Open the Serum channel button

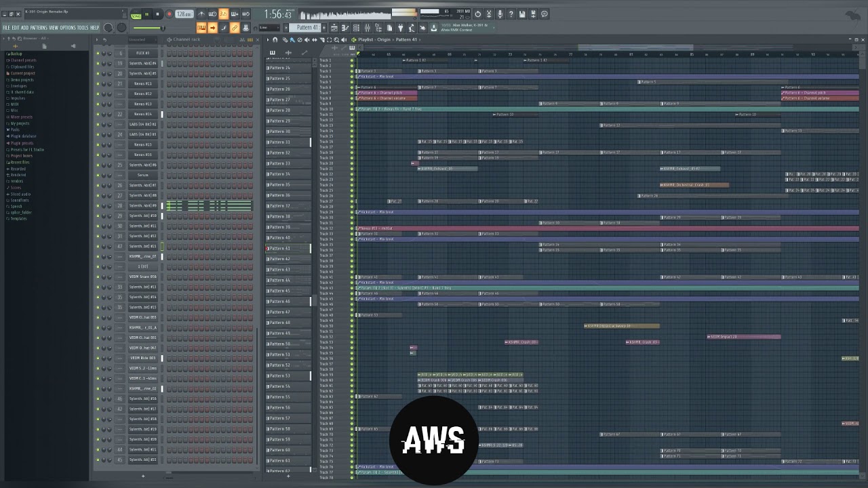[x=142, y=176]
